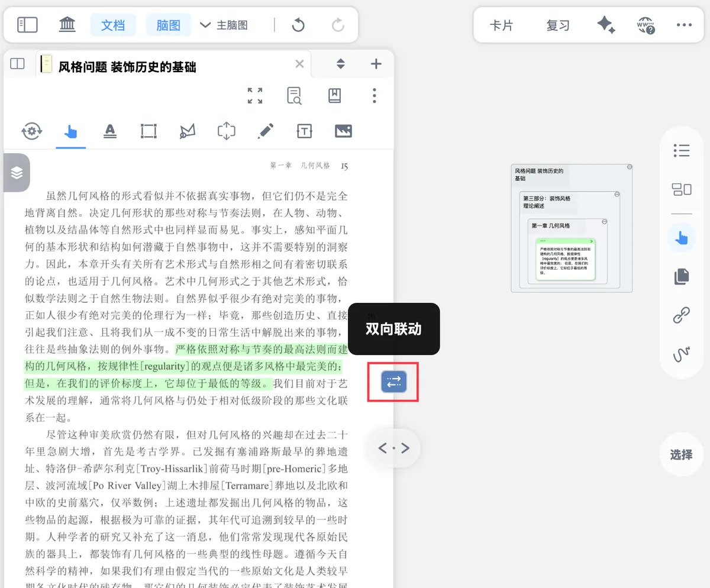This screenshot has height=588, width=710.
Task: Open the green card's header arrow
Action: coord(591,241)
